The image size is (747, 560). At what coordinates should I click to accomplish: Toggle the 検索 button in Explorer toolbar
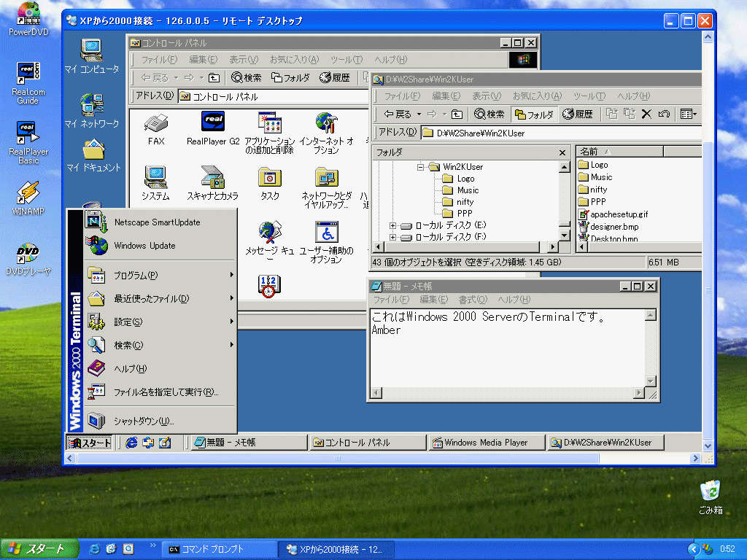click(489, 114)
